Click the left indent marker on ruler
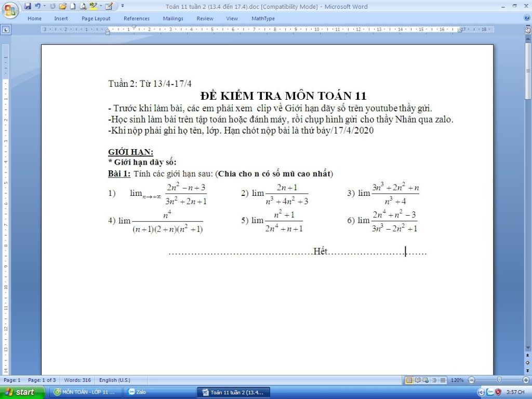This screenshot has height=399, width=532. [x=108, y=33]
